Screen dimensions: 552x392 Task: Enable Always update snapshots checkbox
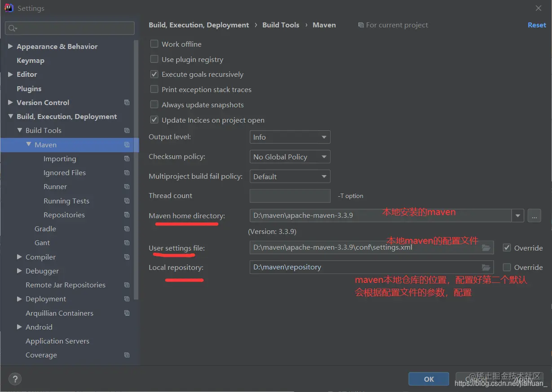[x=154, y=105]
